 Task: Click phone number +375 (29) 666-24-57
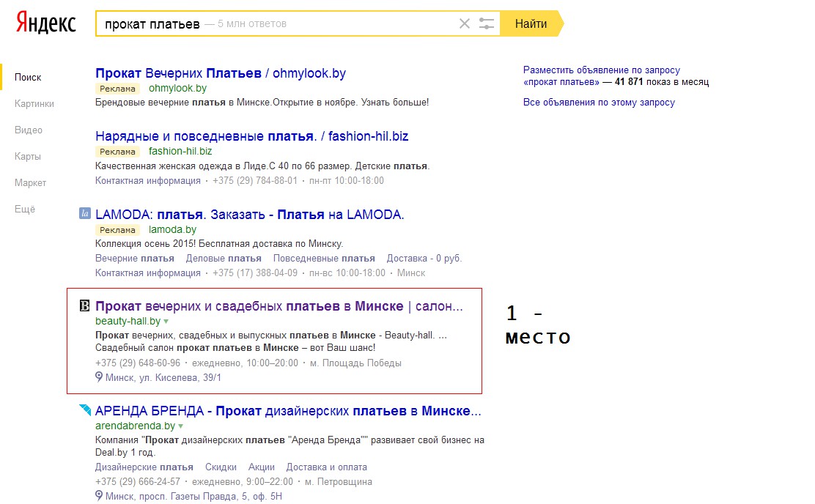138,482
